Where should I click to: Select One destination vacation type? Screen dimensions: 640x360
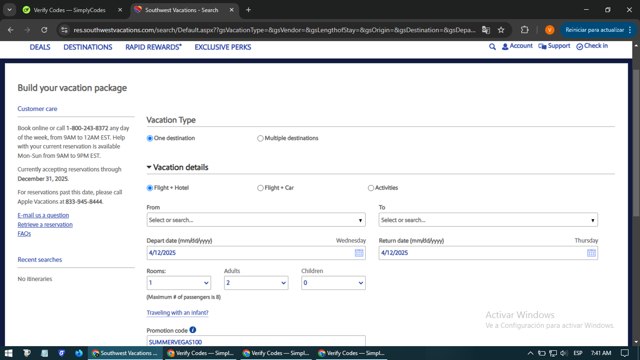tap(150, 138)
